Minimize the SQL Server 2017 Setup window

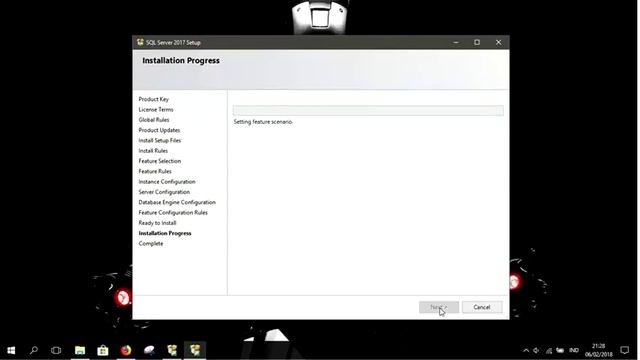coord(456,42)
